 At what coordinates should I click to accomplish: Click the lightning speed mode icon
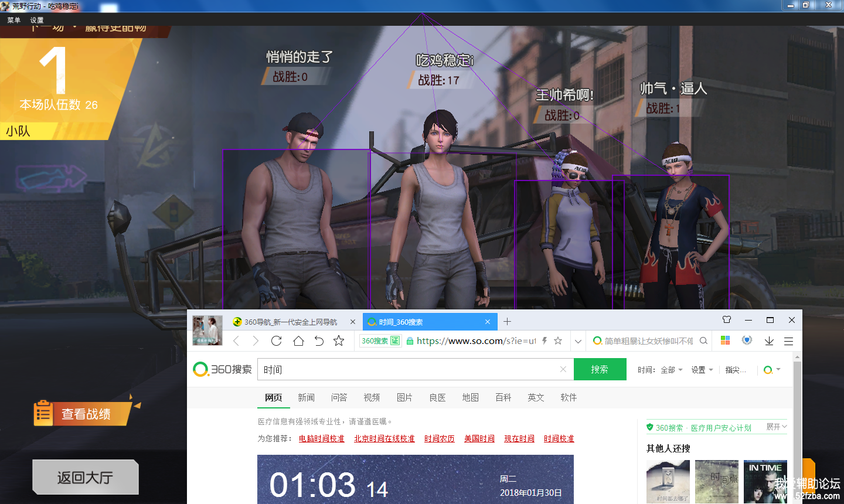tap(544, 340)
